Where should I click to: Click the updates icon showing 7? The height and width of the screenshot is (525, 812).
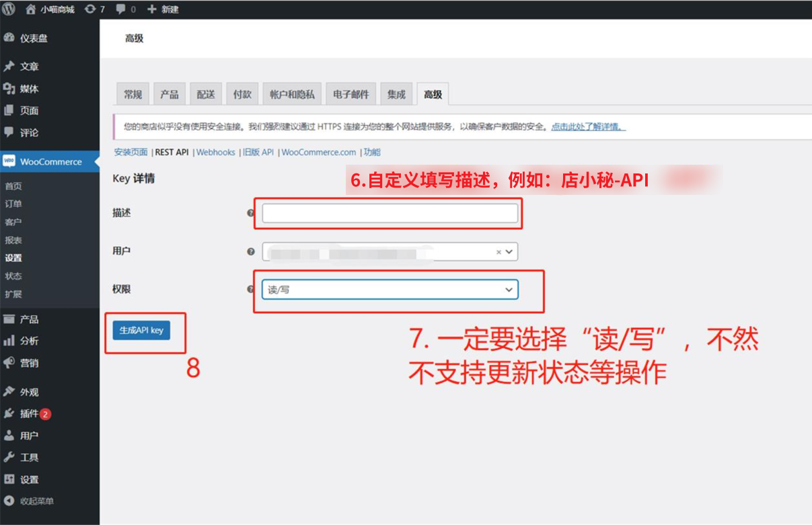pos(90,9)
